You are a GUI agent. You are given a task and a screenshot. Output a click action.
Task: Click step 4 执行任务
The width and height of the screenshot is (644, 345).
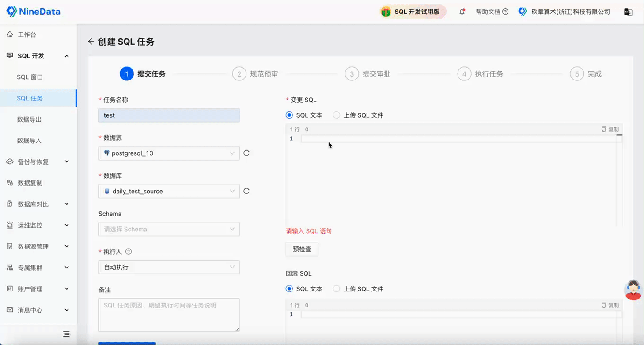pos(480,74)
